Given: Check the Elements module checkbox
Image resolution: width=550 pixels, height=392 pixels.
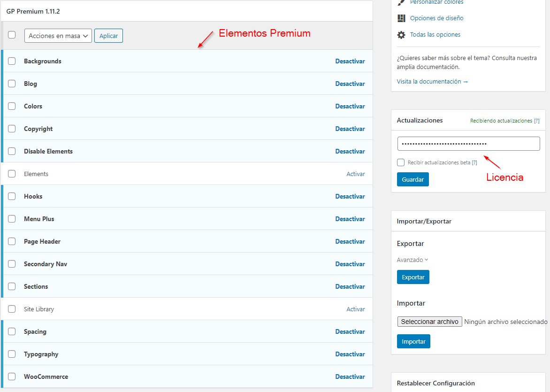Looking at the screenshot, I should [12, 174].
